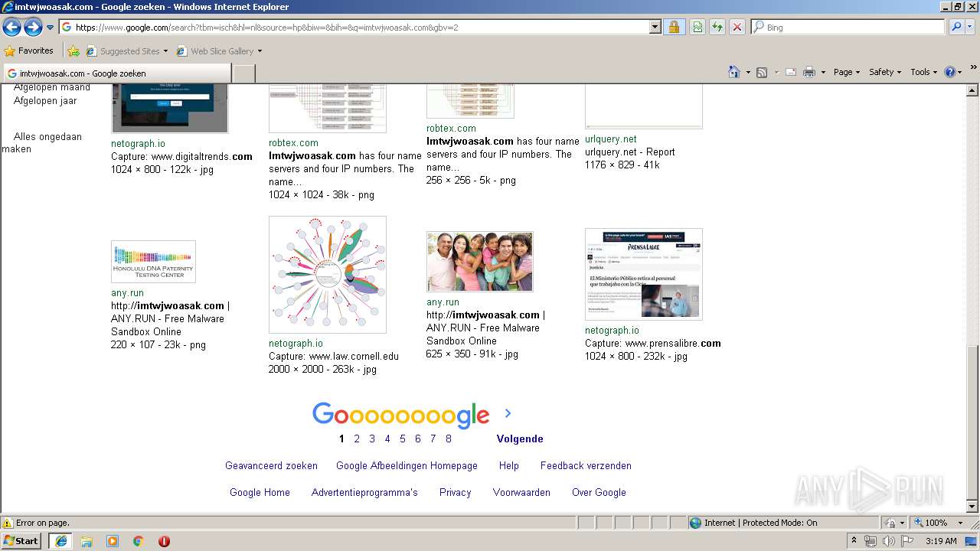Click Internet Explorer taskbar icon
This screenshot has width=980, height=551.
[x=61, y=541]
